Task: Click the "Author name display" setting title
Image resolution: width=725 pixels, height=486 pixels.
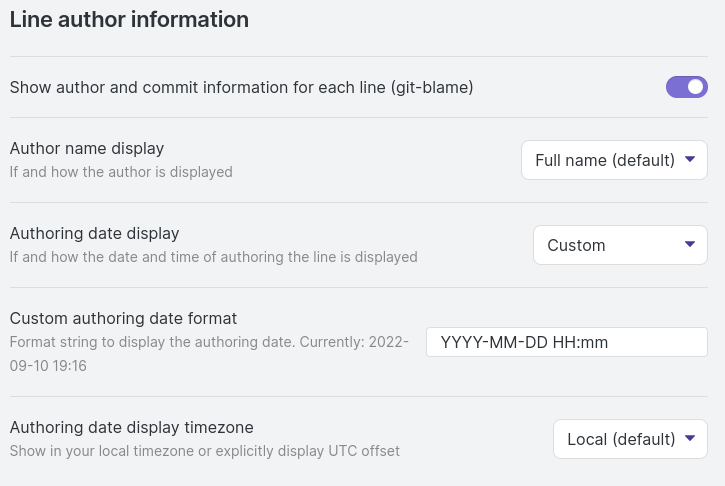Action: tap(87, 148)
